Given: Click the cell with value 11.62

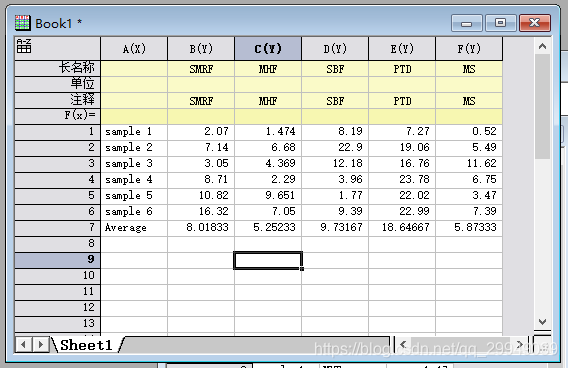Looking at the screenshot, I should [x=469, y=164].
